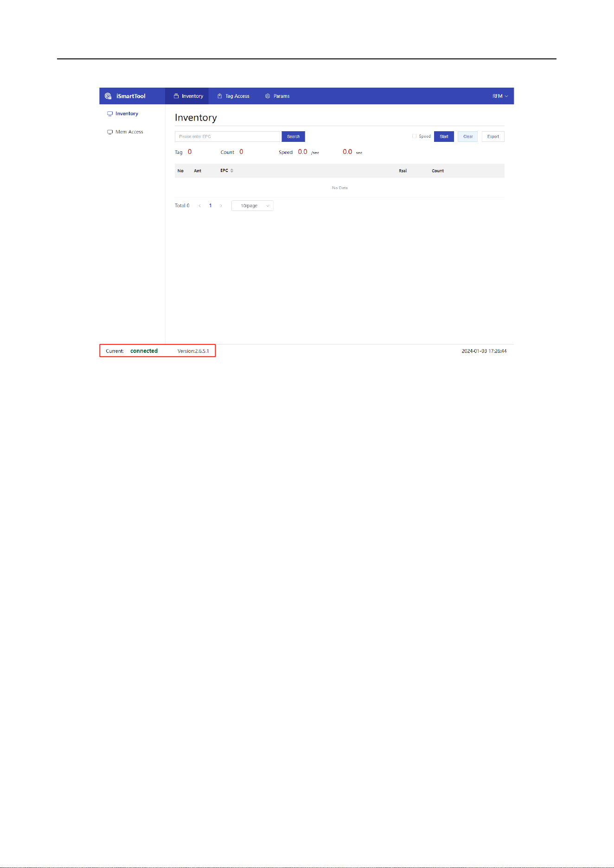
Task: Click the Export button
Action: (x=493, y=136)
